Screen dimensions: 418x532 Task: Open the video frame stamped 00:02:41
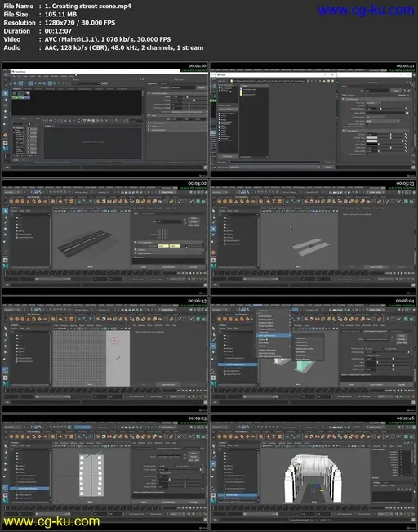coord(313,120)
